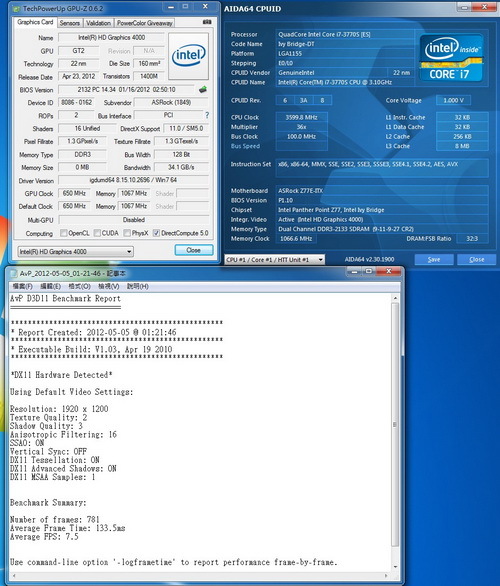Click GPU-Z title bar app icon
Image resolution: width=500 pixels, height=586 pixels.
tap(16, 8)
